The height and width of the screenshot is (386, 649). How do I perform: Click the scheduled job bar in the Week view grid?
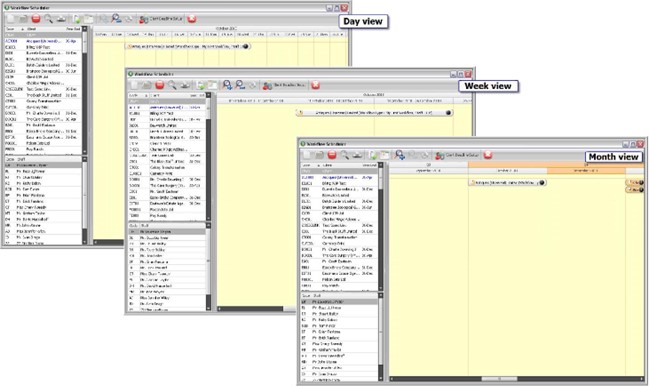(x=374, y=113)
